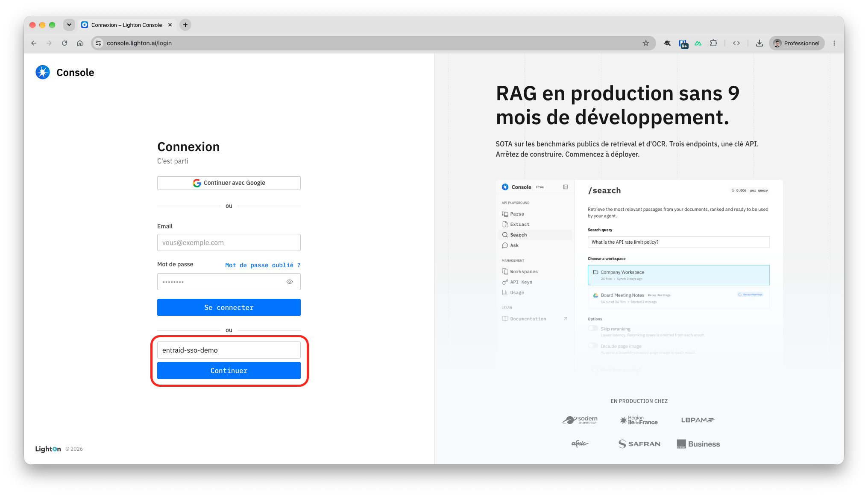Go back with the browser back arrow
The height and width of the screenshot is (496, 868).
[x=34, y=43]
